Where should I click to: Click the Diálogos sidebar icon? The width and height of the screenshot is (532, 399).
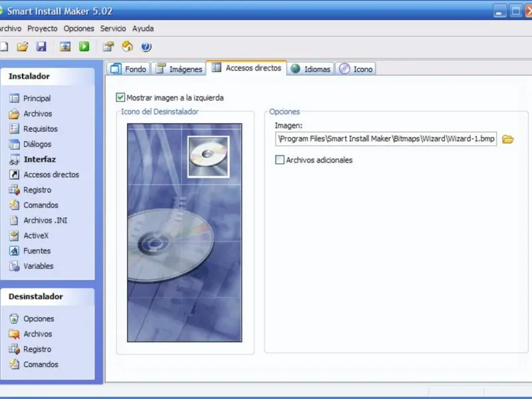[x=14, y=144]
